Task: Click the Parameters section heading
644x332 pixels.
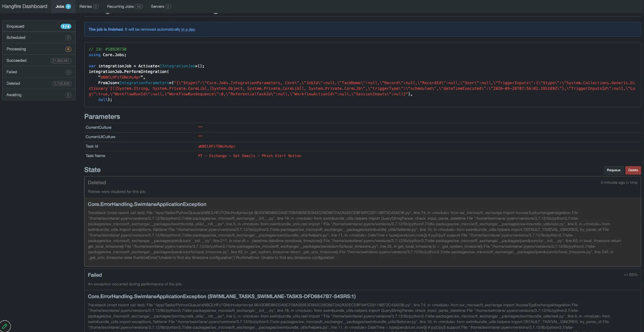Action: 102,117
